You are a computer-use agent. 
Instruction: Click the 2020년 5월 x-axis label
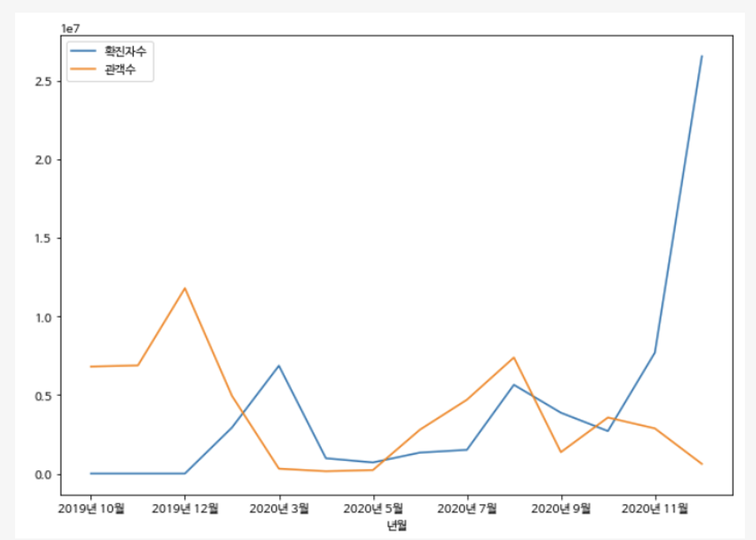coord(373,508)
